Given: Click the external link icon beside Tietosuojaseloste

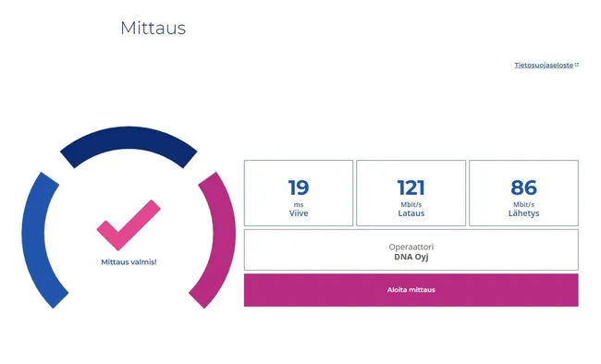Looking at the screenshot, I should click(577, 65).
